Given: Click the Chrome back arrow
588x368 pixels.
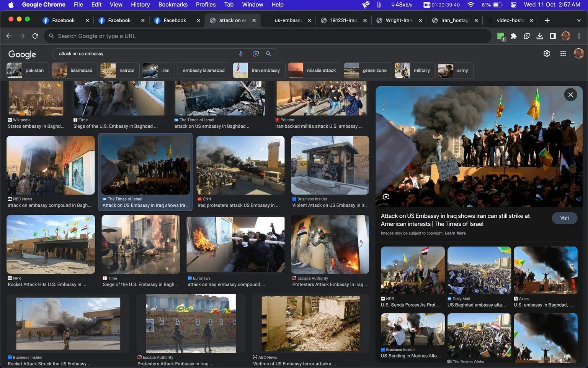Looking at the screenshot, I should 9,36.
